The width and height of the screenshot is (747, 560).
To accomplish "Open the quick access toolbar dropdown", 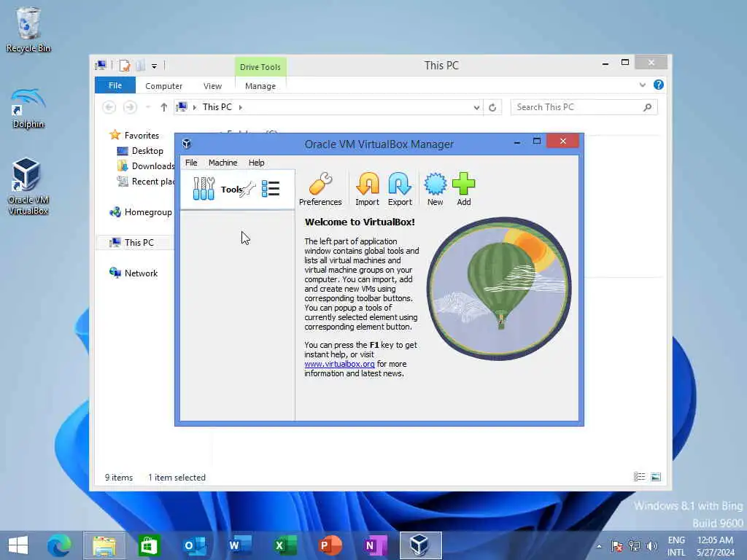I will [155, 66].
